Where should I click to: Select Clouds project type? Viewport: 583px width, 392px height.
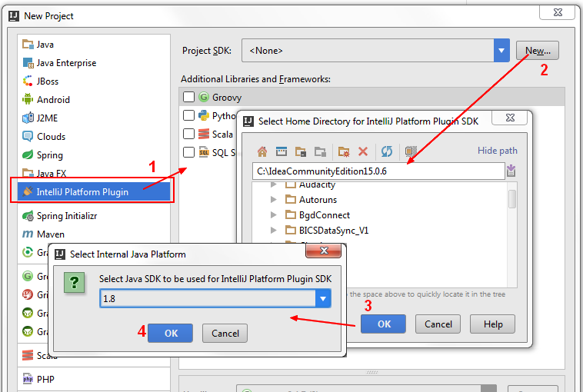94,137
